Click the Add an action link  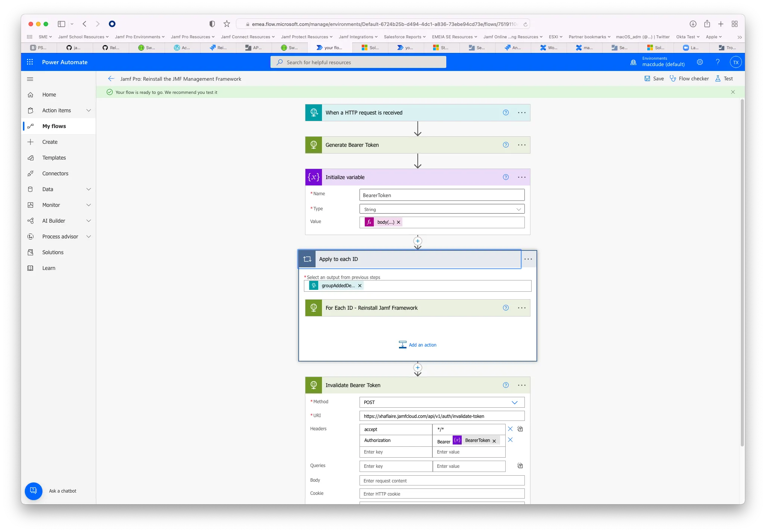(x=422, y=344)
